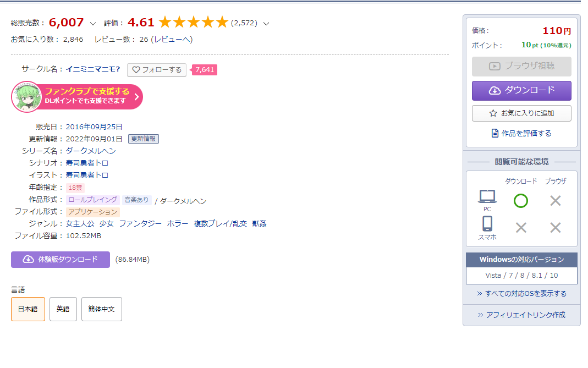Select Simplified Chinese language option
This screenshot has width=588, height=368.
point(102,309)
